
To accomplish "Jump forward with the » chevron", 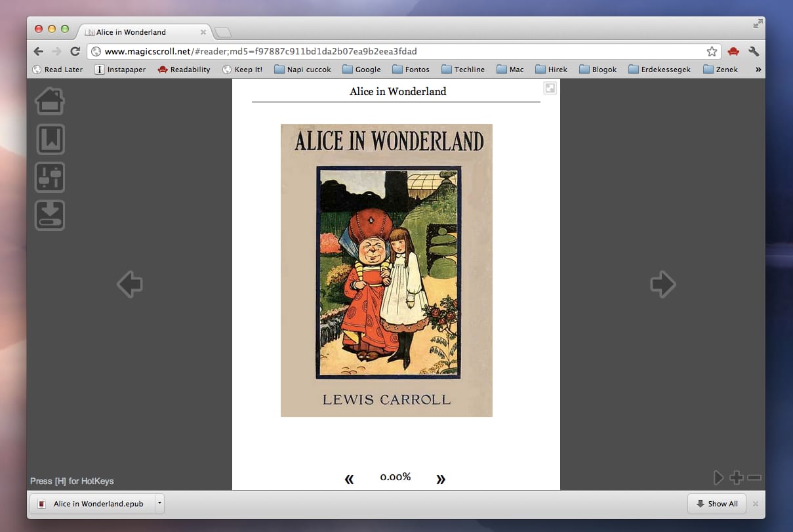I will click(441, 479).
